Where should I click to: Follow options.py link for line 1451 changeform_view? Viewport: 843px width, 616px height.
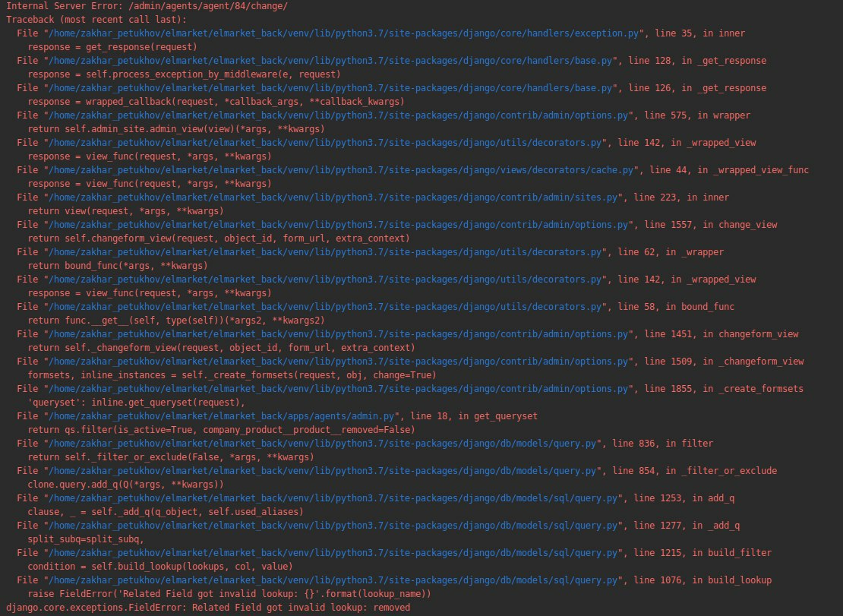(339, 334)
